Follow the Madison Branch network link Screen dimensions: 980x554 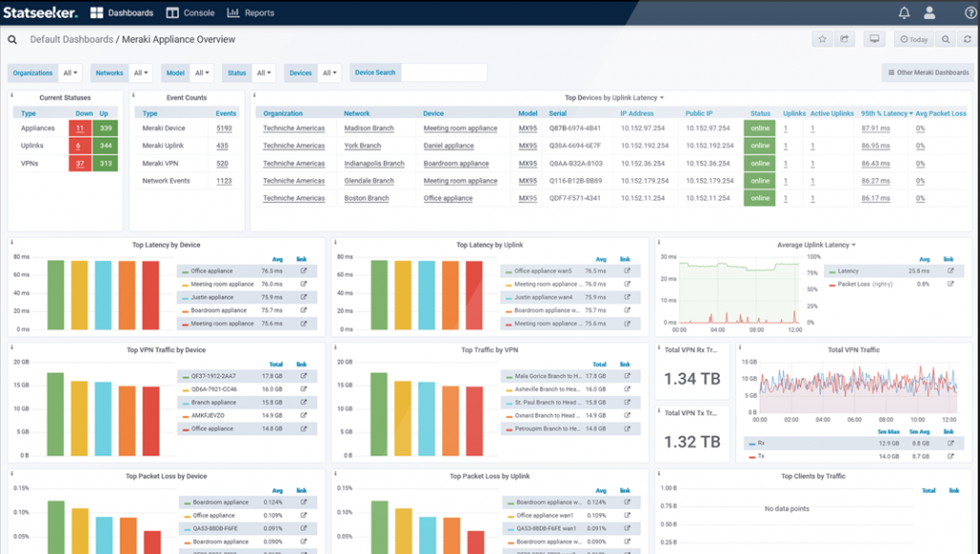point(369,128)
